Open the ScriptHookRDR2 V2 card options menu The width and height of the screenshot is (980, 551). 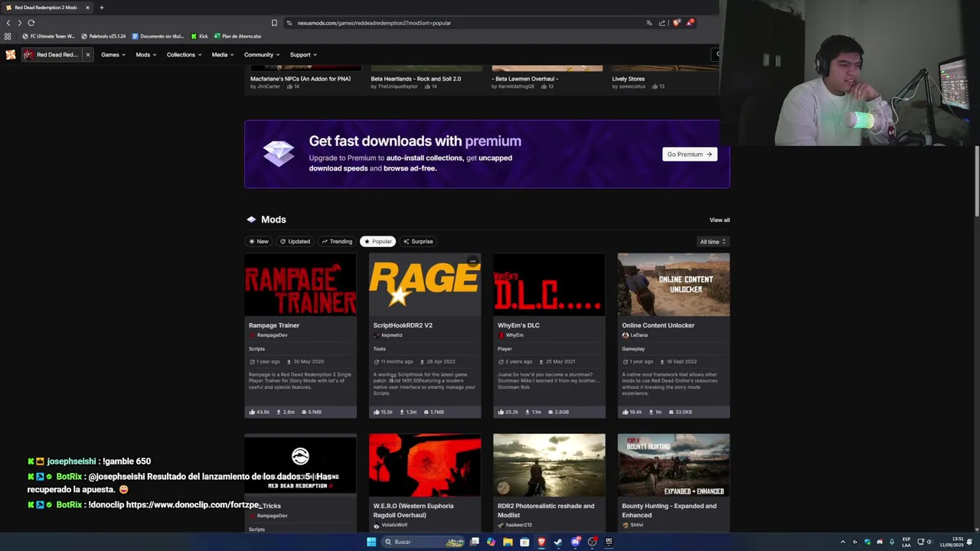tap(472, 262)
